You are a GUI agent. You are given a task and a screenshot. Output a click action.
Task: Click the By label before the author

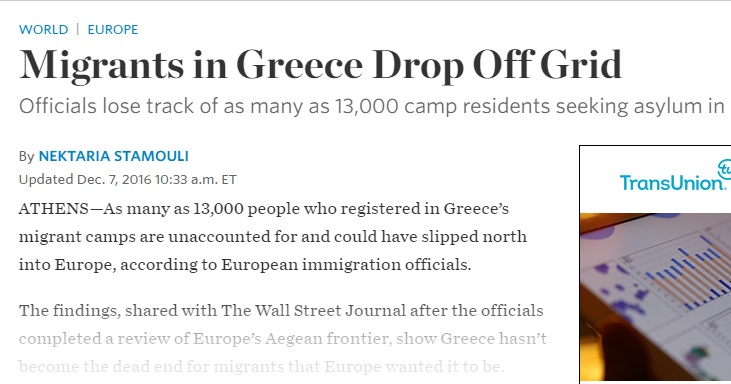(x=27, y=157)
